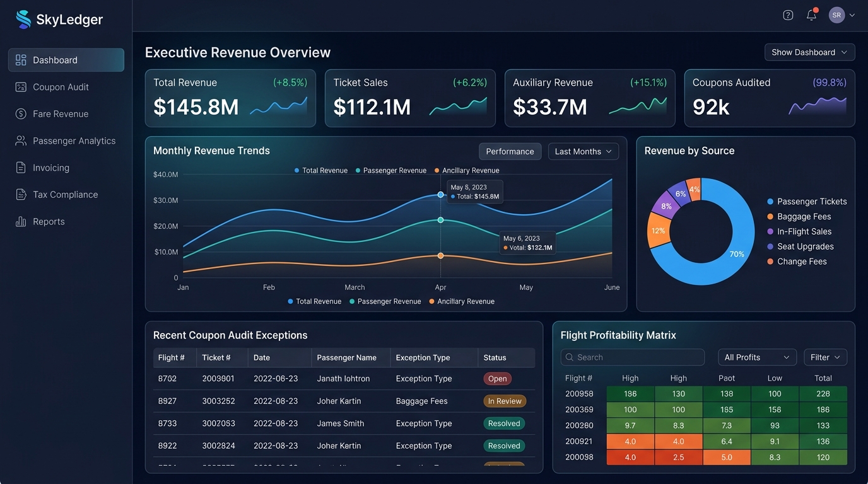Toggle Passenger Tickets legend entry
This screenshot has height=484, width=868.
(x=807, y=202)
